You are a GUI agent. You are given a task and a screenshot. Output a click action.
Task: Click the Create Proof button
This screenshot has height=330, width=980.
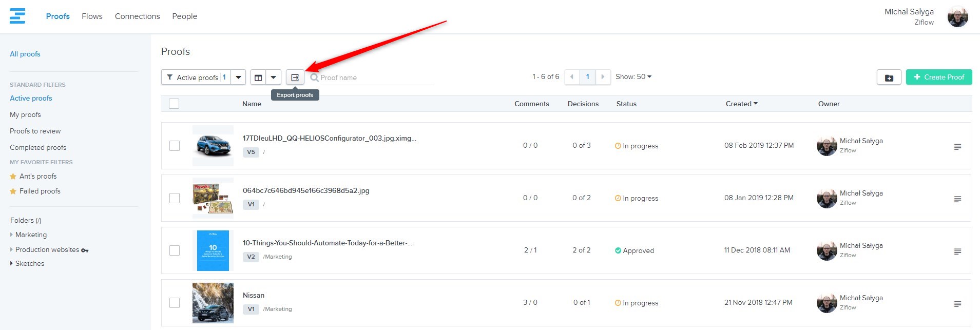tap(938, 77)
